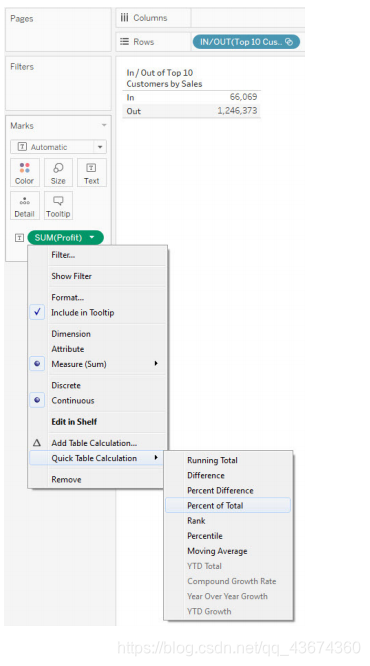Screen dimensions: 370x666
Task: Expand the Measure (Sum) submenu
Action: pyautogui.click(x=156, y=364)
